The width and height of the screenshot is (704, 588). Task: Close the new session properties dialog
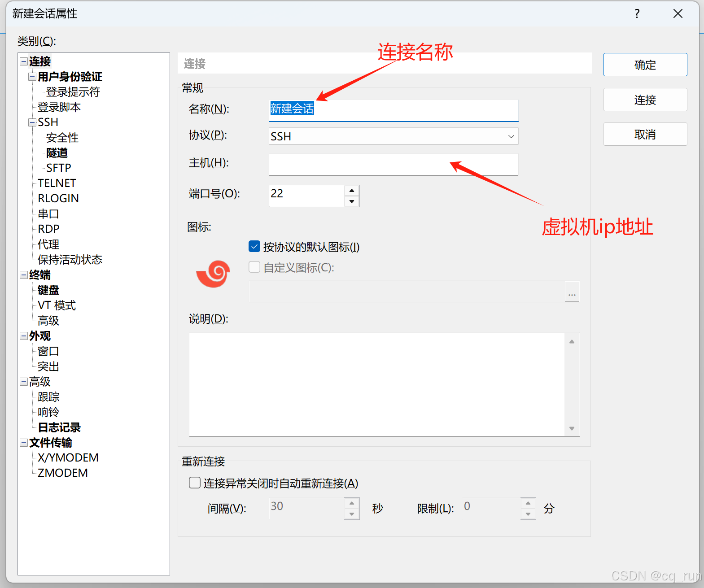[x=678, y=14]
